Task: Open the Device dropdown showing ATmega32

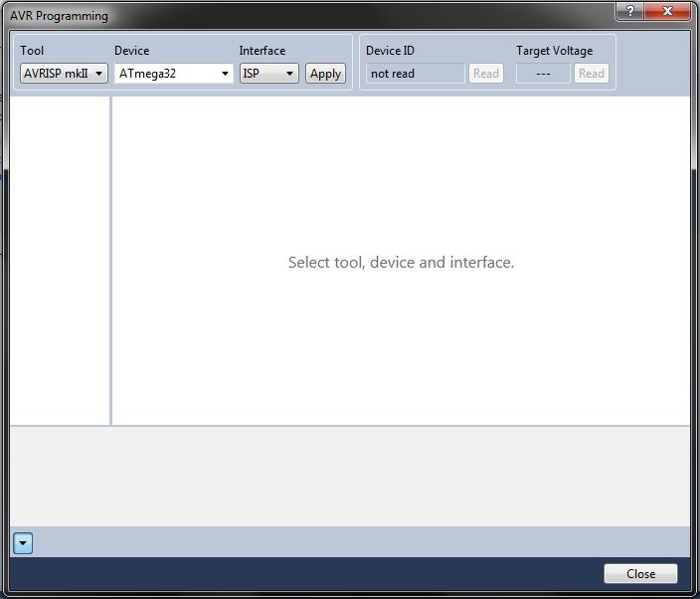Action: (x=174, y=74)
